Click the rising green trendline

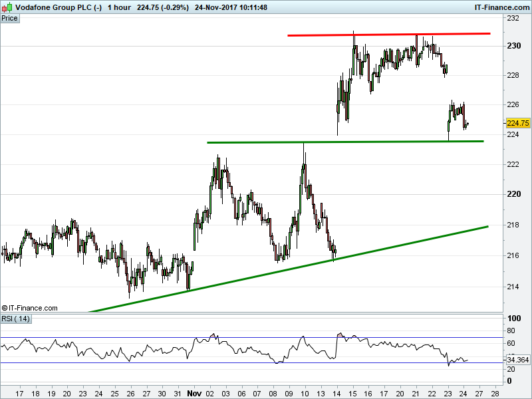coord(289,269)
